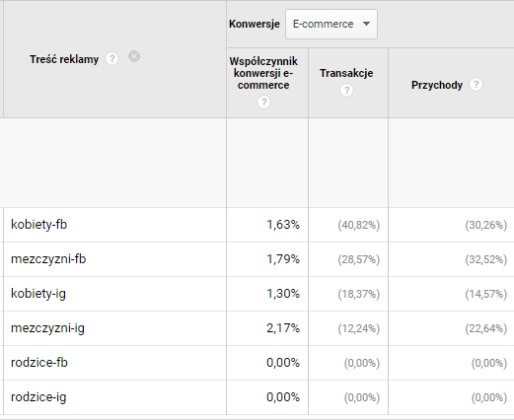Click the rodzice-ig row link
Image resolution: width=514 pixels, height=420 pixels.
coord(38,397)
